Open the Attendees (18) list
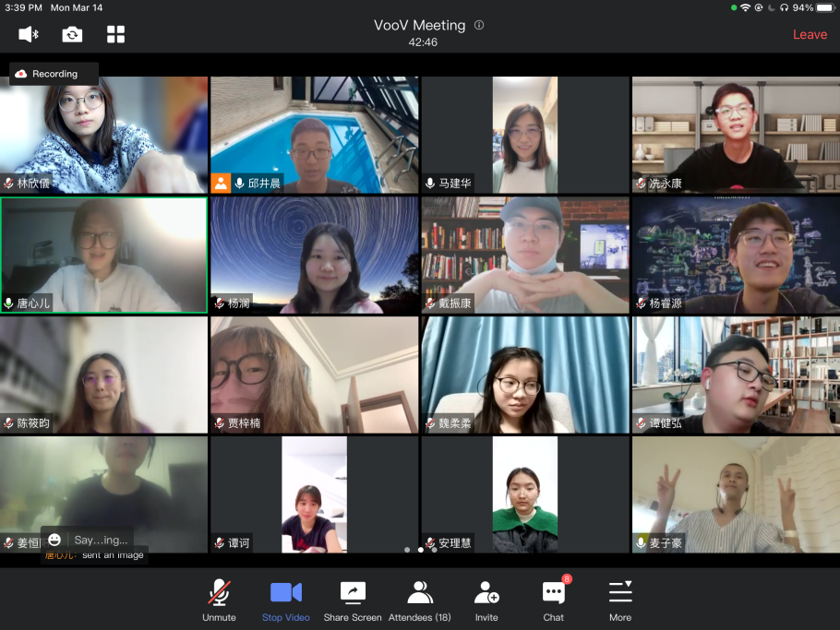This screenshot has height=630, width=840. pos(420,600)
